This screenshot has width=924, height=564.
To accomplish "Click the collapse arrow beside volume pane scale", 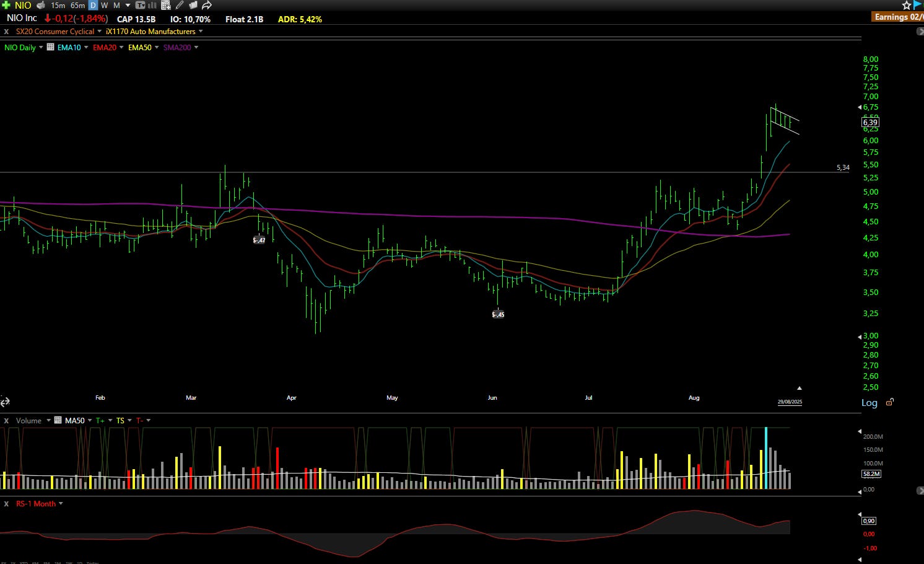I will [920, 490].
